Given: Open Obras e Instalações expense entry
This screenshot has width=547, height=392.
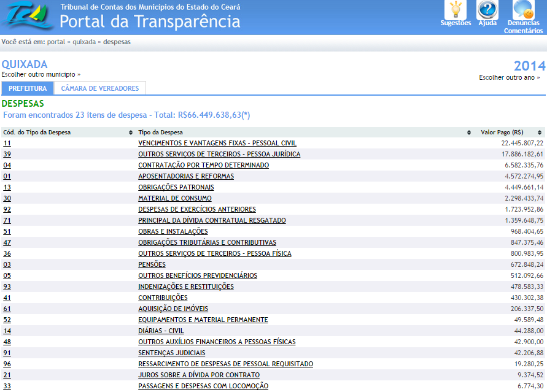Looking at the screenshot, I should point(173,231).
